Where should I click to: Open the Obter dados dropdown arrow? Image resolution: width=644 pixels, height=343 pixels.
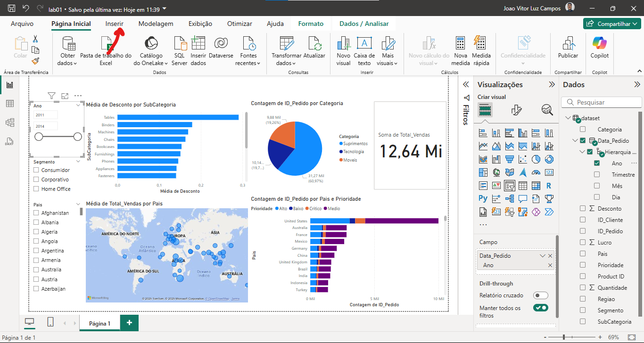[75, 63]
